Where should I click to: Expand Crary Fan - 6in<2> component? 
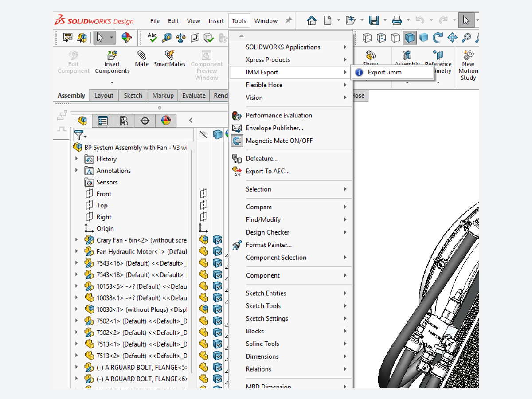click(76, 240)
